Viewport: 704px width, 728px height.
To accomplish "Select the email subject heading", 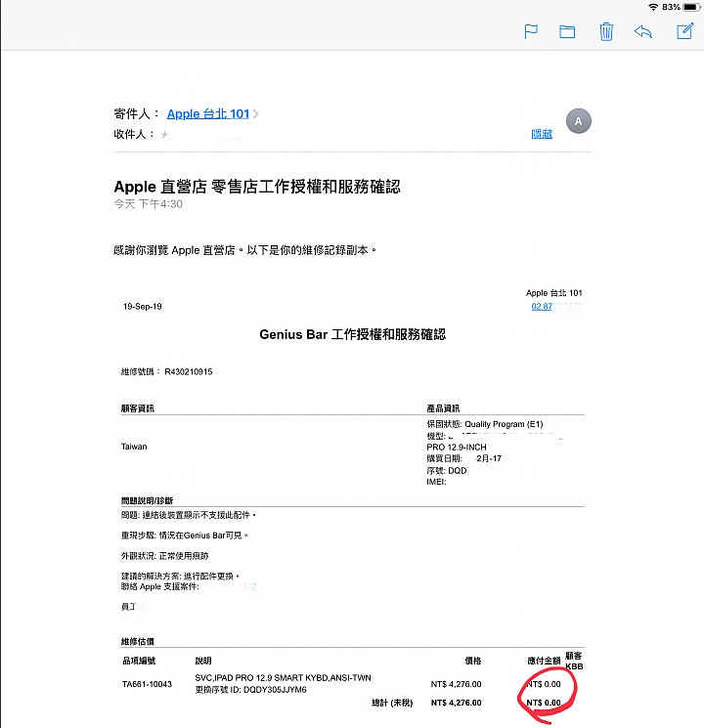I will pos(257,187).
